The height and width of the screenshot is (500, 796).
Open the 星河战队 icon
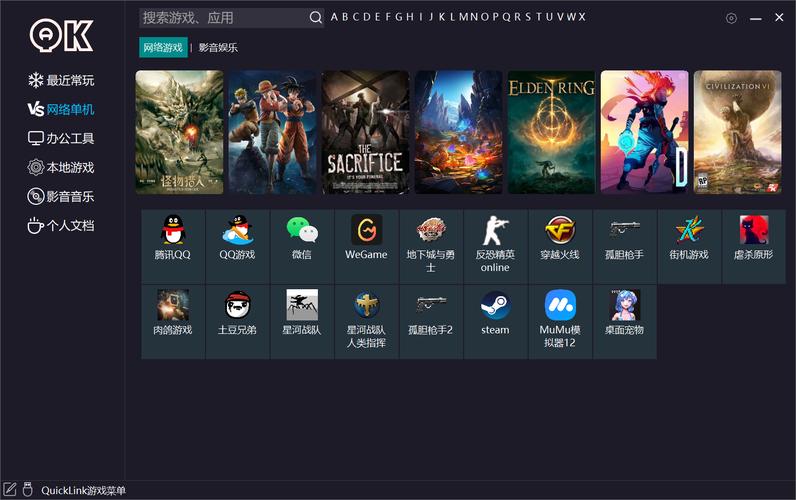[x=302, y=305]
